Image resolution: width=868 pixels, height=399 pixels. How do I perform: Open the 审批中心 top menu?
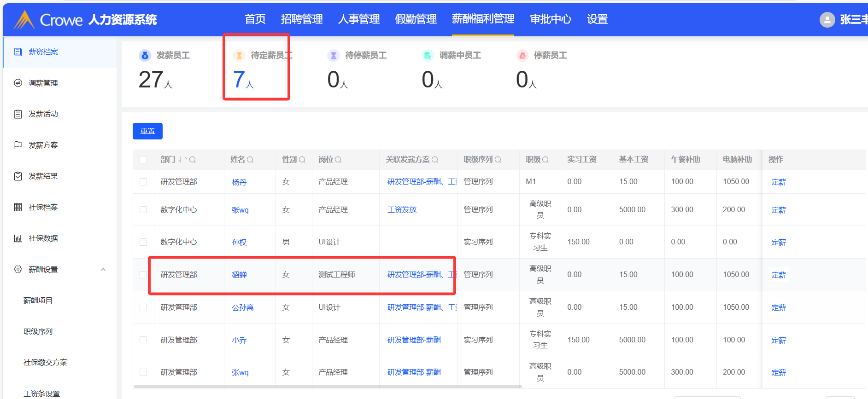[x=551, y=19]
